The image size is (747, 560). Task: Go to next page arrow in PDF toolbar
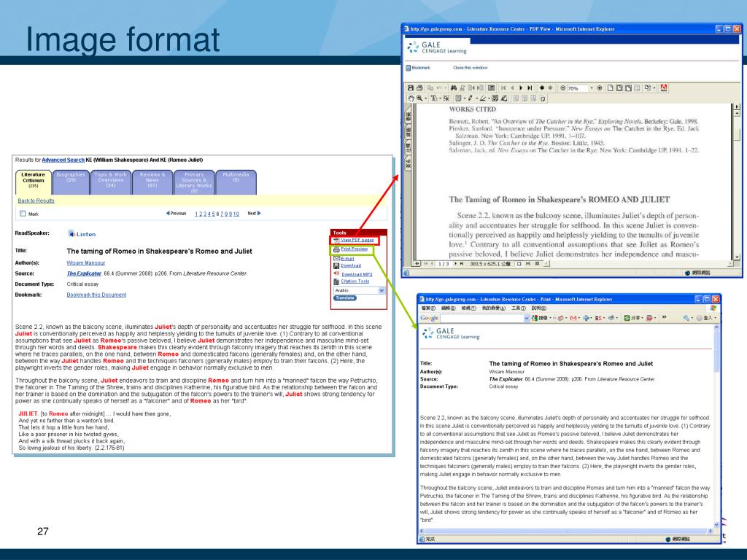521,87
